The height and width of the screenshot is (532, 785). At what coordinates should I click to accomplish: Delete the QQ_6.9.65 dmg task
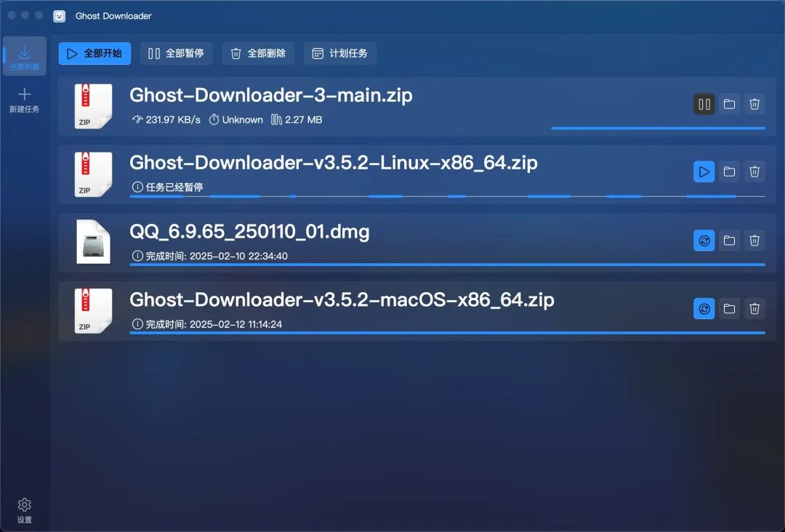click(x=754, y=241)
